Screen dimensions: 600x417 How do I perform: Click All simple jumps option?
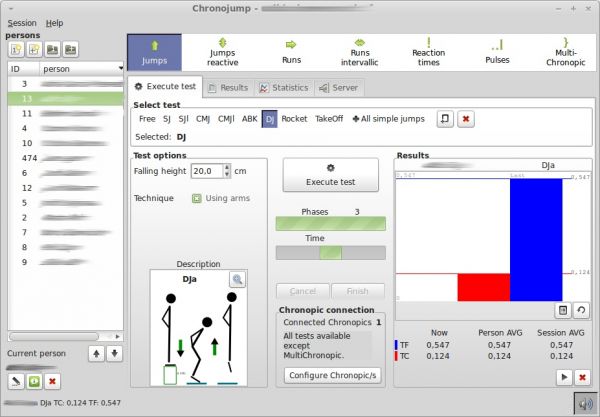[388, 119]
